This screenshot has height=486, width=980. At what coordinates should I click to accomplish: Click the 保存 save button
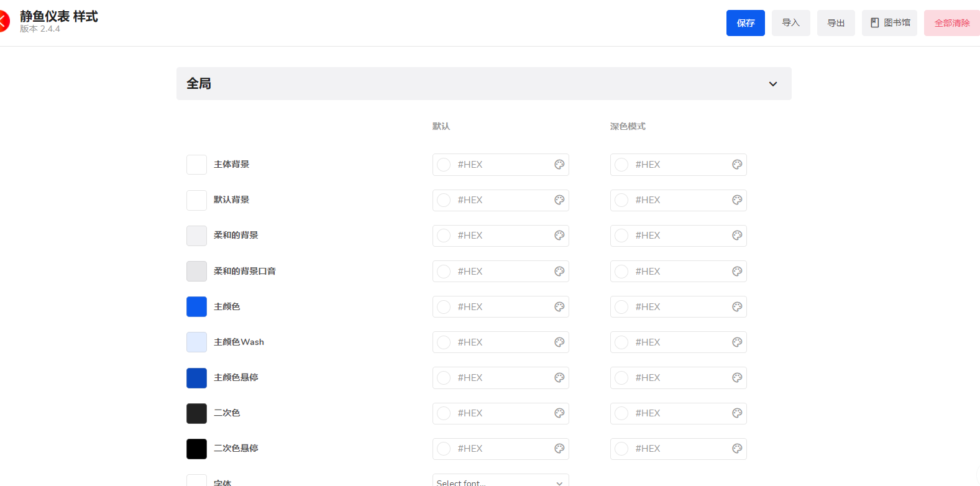coord(745,23)
